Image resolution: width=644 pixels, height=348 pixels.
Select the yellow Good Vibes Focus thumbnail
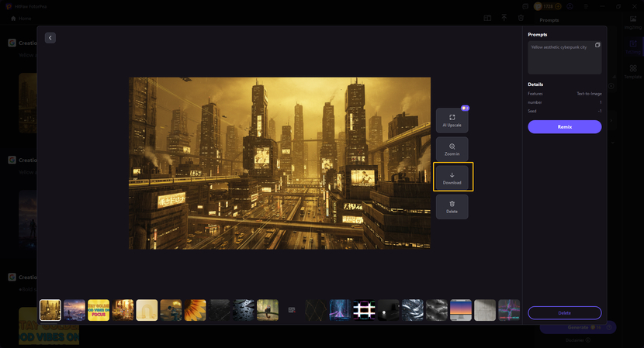[x=99, y=310]
